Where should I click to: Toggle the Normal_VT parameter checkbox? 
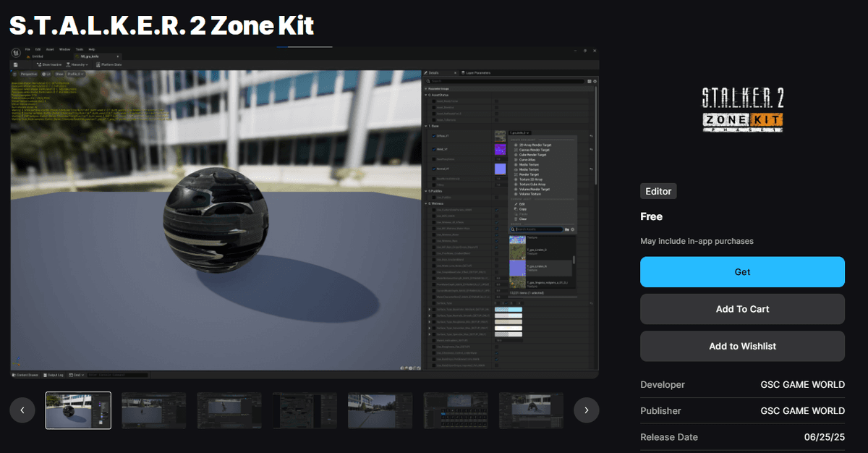tap(433, 168)
